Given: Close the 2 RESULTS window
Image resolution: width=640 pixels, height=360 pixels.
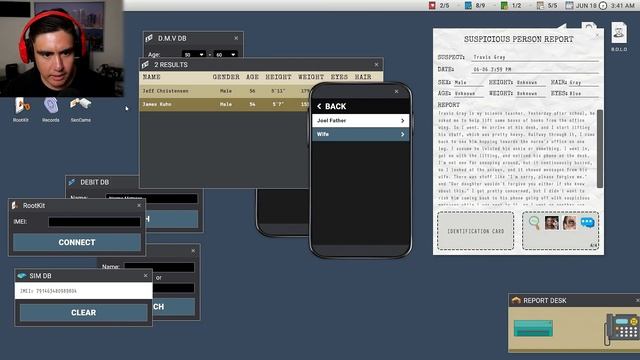Looking at the screenshot, I should [376, 64].
